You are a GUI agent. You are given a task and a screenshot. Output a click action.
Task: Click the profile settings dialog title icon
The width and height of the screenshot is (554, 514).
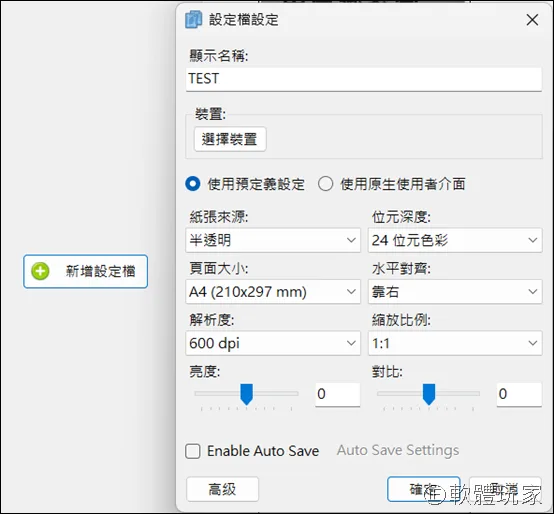click(x=193, y=19)
